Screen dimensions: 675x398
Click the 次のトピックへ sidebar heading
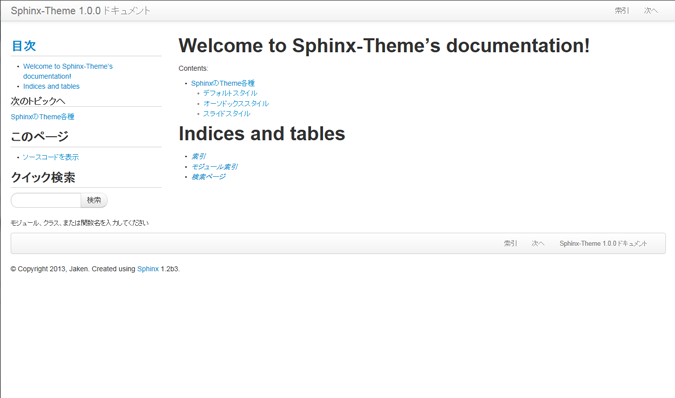(x=38, y=101)
